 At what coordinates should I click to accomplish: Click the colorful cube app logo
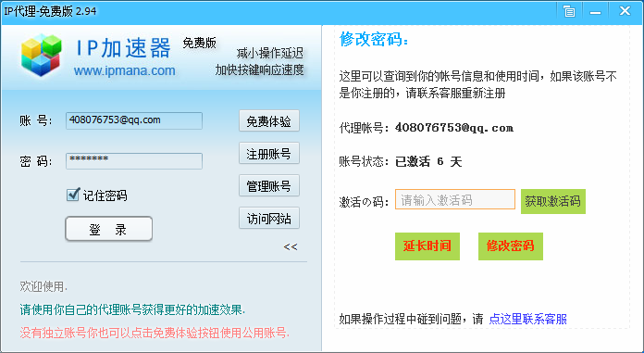(x=42, y=56)
